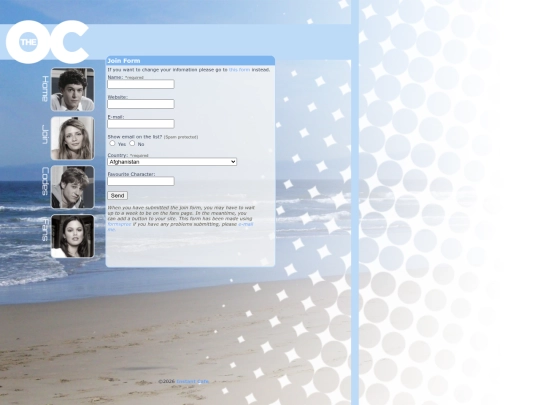Click the Join vertical menu label
The height and width of the screenshot is (405, 540).
45,134
